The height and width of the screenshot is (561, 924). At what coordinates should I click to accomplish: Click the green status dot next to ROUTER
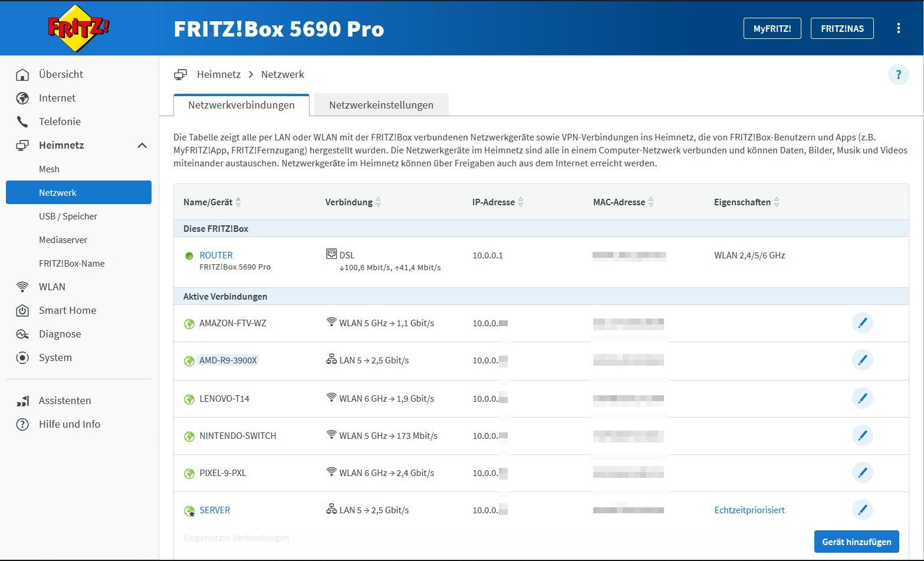[x=189, y=256]
